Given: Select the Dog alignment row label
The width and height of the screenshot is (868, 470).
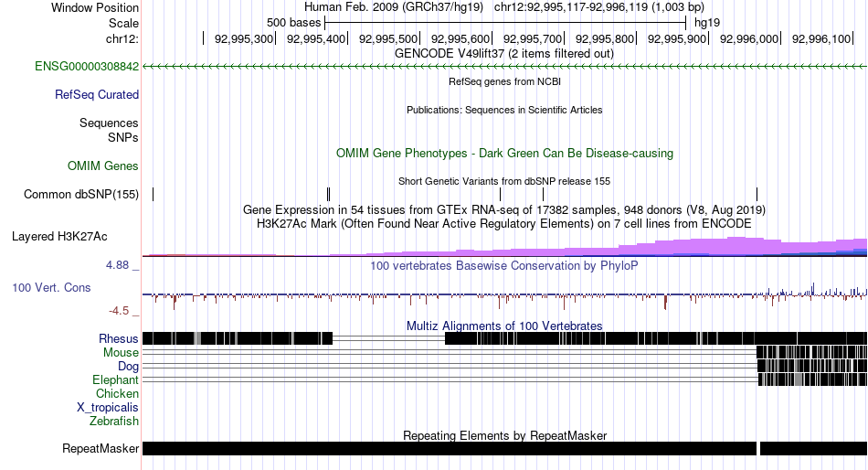Looking at the screenshot, I should pos(129,367).
